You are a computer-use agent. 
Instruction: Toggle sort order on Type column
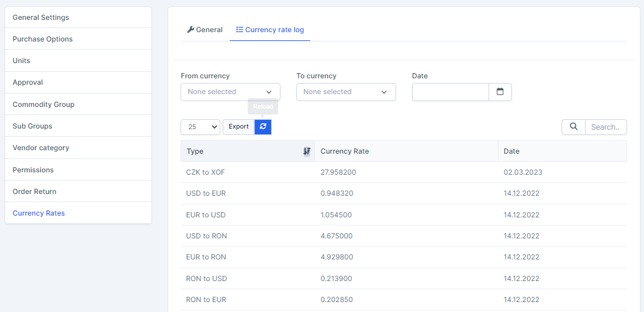307,151
